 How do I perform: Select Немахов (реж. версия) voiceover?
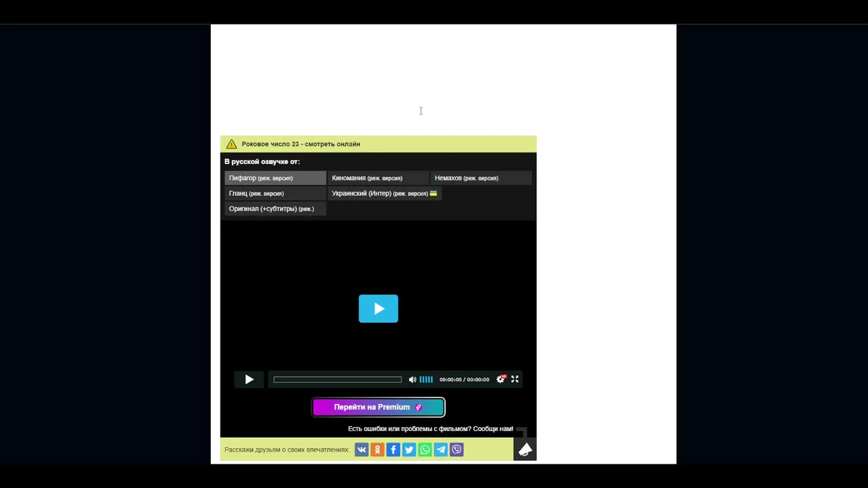[481, 178]
